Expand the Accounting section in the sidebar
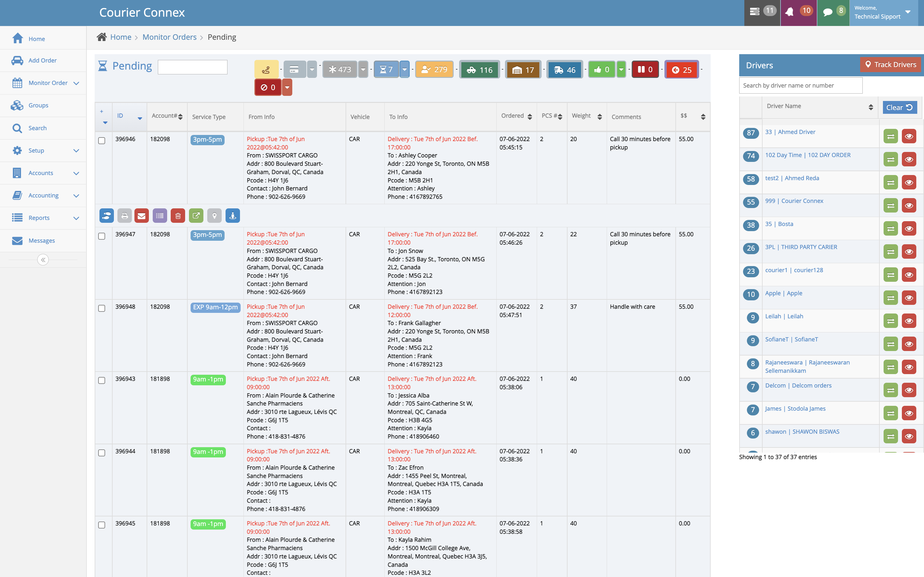The height and width of the screenshot is (577, 924). click(43, 195)
